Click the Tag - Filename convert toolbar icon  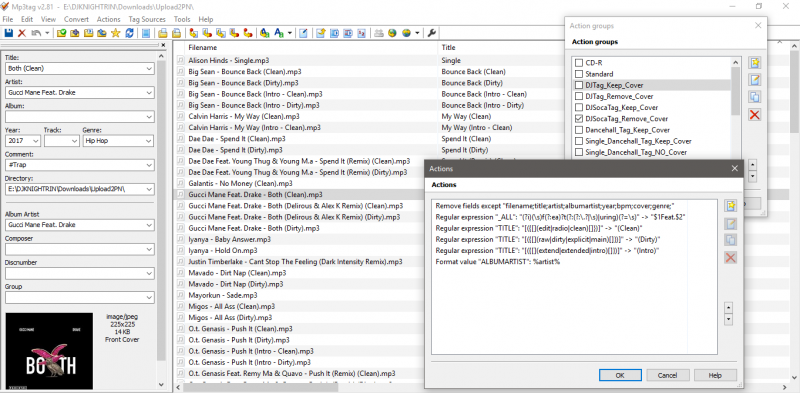pos(193,33)
